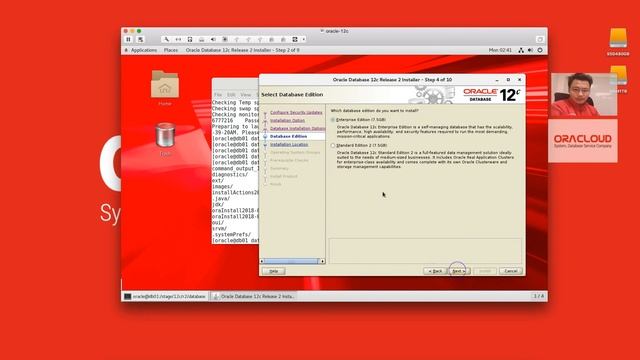
Task: Go to Installation Location step
Action: 289,144
